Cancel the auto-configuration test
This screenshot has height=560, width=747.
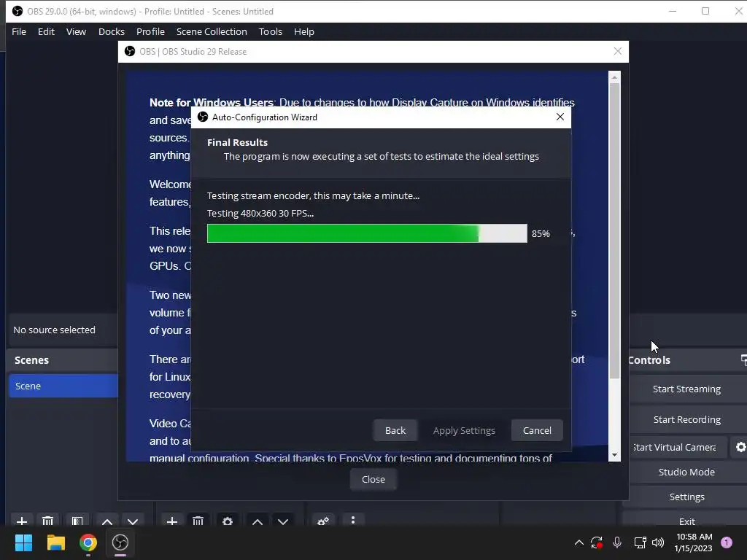click(537, 430)
